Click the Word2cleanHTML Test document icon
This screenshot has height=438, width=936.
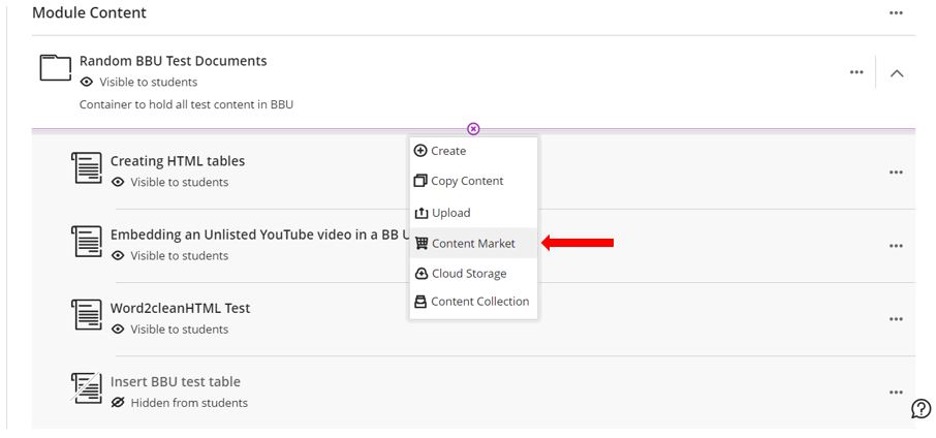87,315
